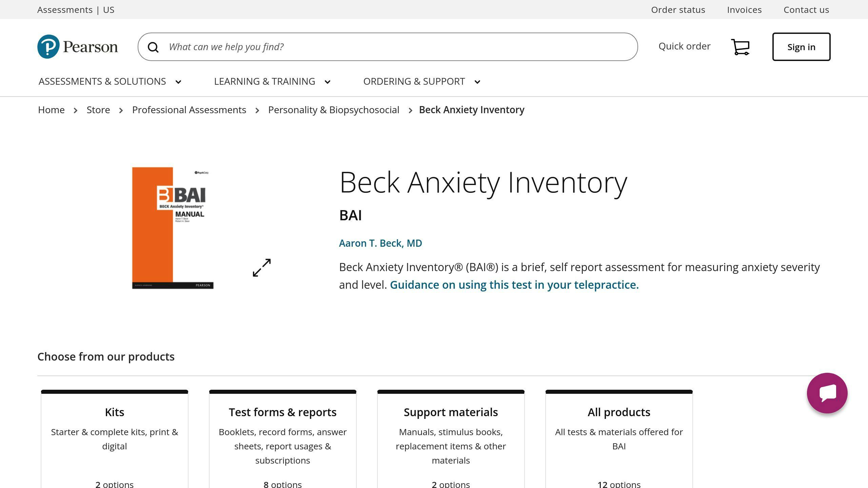This screenshot has height=488, width=868.
Task: Click the Pearson logo
Action: (78, 47)
